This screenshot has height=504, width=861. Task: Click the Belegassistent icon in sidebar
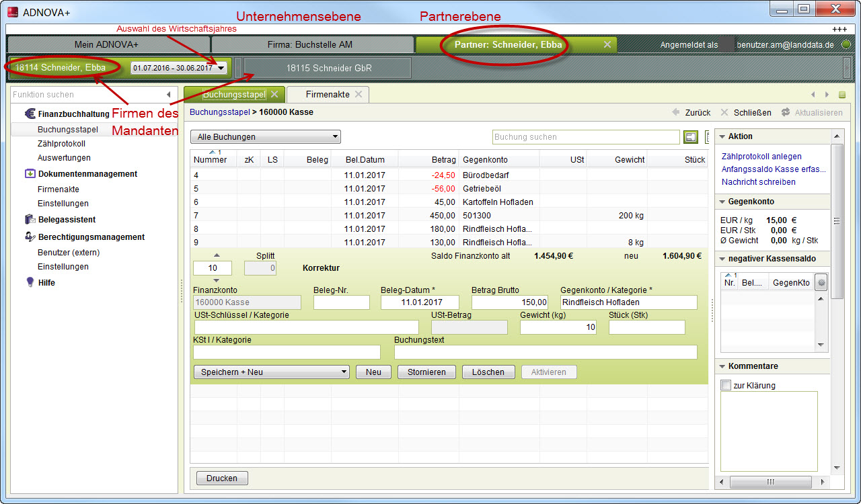pos(30,220)
